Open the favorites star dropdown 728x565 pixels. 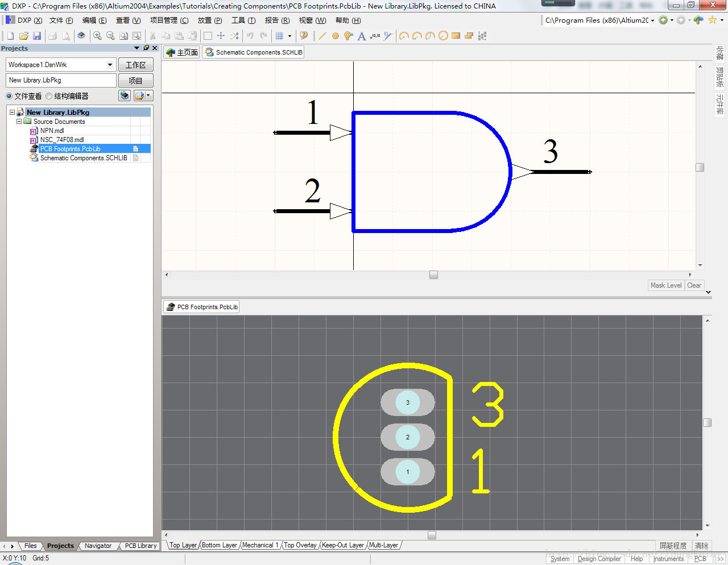tap(722, 20)
